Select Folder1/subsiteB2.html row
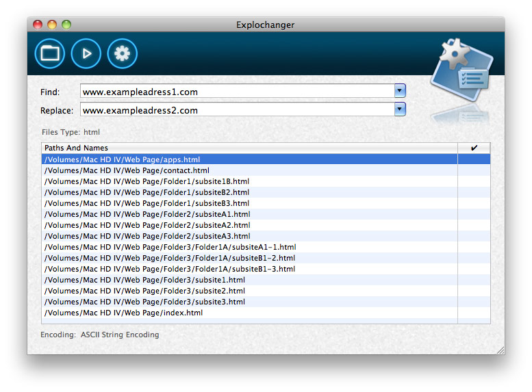 pos(266,192)
